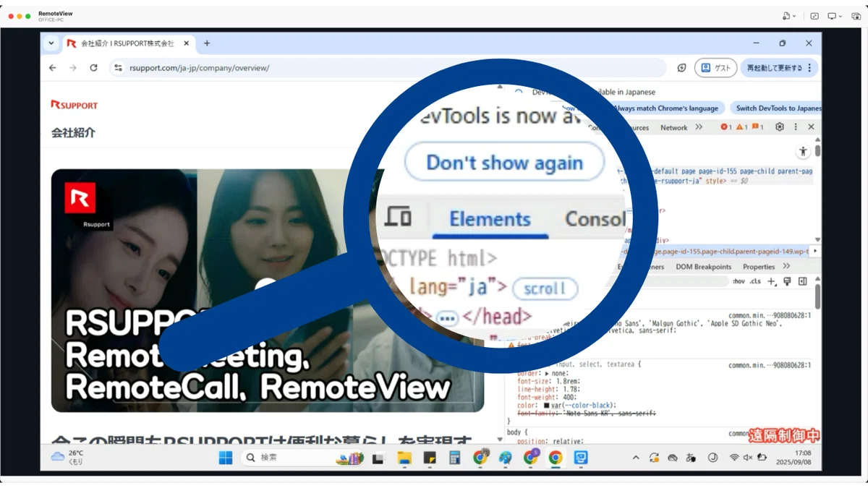Click the Elements panel scrollbar thumb
Image resolution: width=868 pixels, height=488 pixels.
[x=817, y=150]
